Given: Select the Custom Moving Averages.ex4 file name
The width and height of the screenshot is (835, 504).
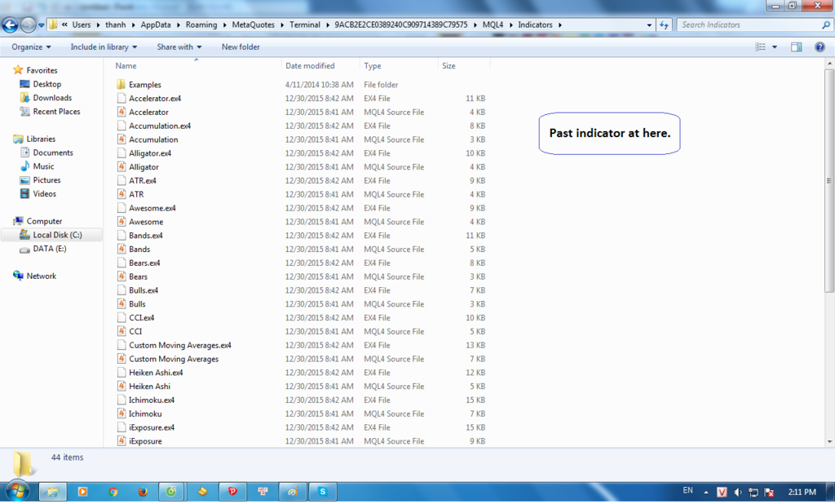Looking at the screenshot, I should pyautogui.click(x=180, y=345).
